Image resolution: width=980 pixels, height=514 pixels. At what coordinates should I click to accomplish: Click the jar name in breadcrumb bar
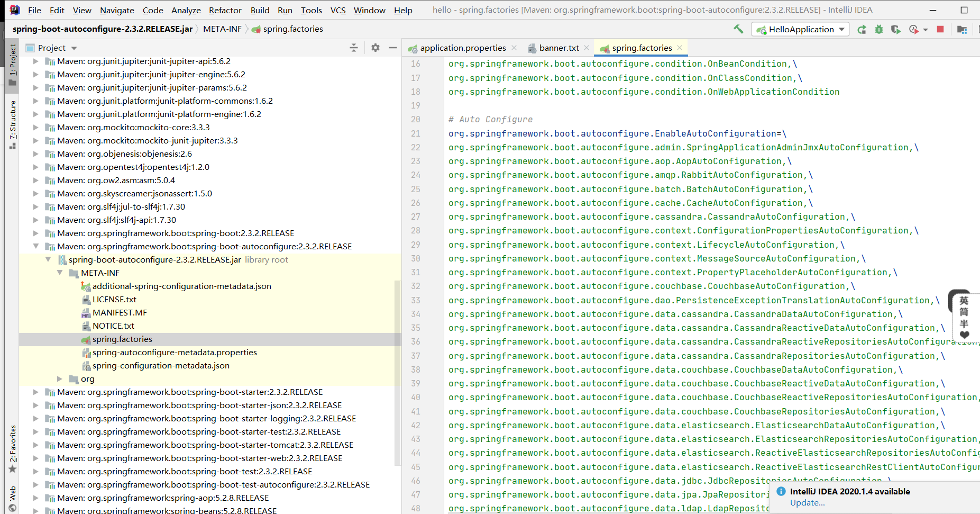click(x=103, y=29)
